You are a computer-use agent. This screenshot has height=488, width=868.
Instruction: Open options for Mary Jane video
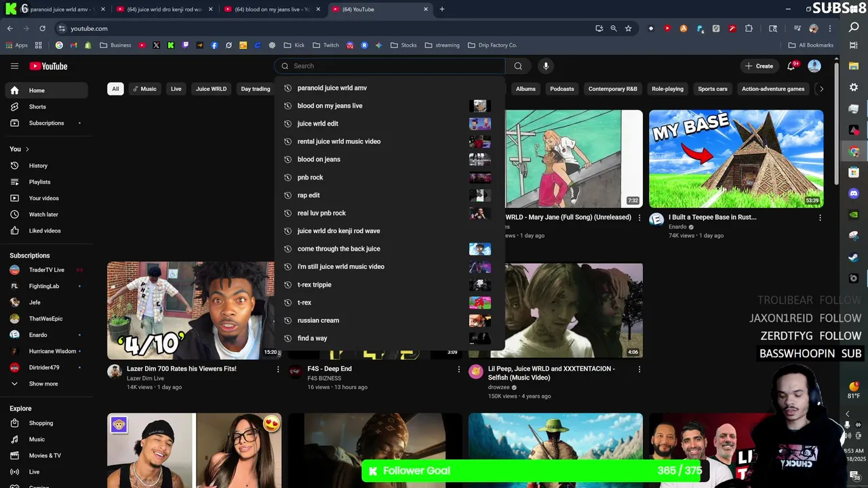pyautogui.click(x=639, y=218)
